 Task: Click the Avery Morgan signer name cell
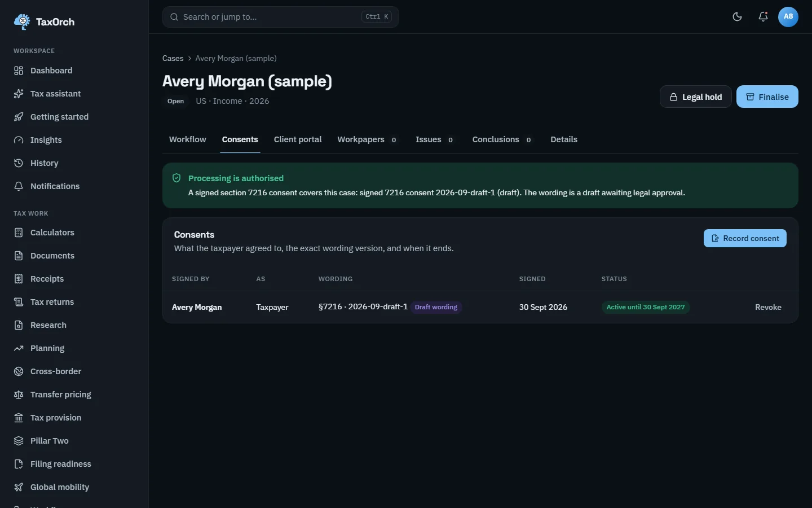point(197,307)
